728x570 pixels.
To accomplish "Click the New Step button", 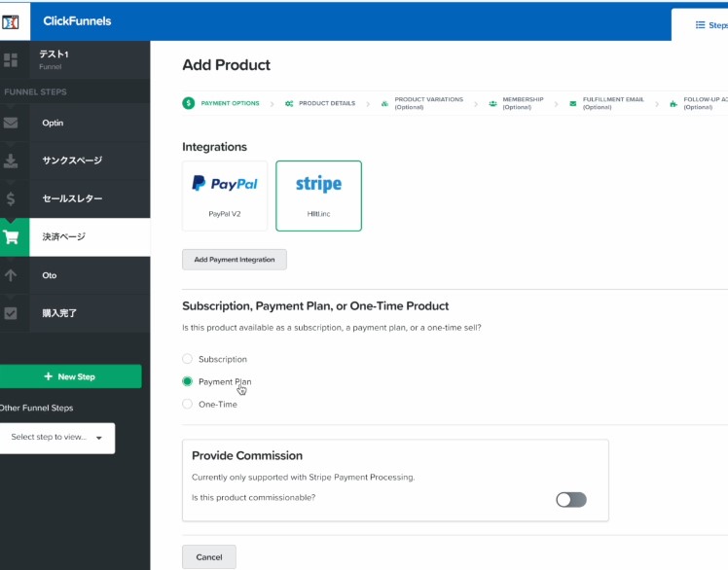I will (71, 376).
